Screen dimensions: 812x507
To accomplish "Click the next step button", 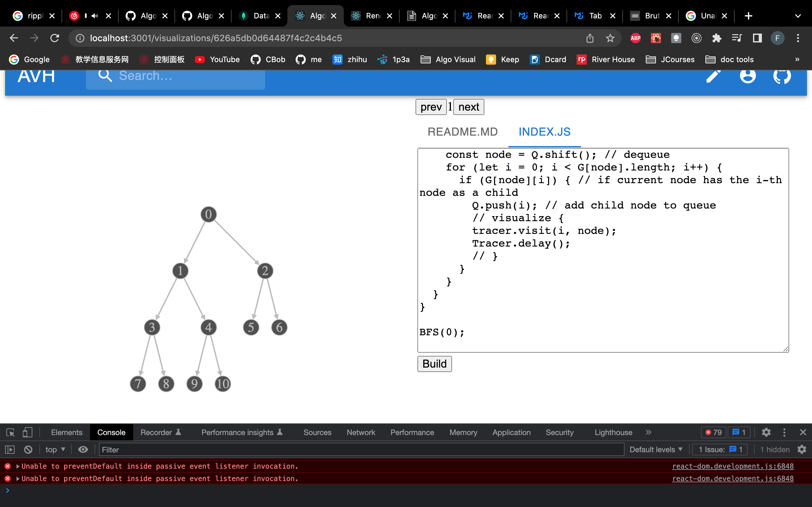I will click(468, 107).
